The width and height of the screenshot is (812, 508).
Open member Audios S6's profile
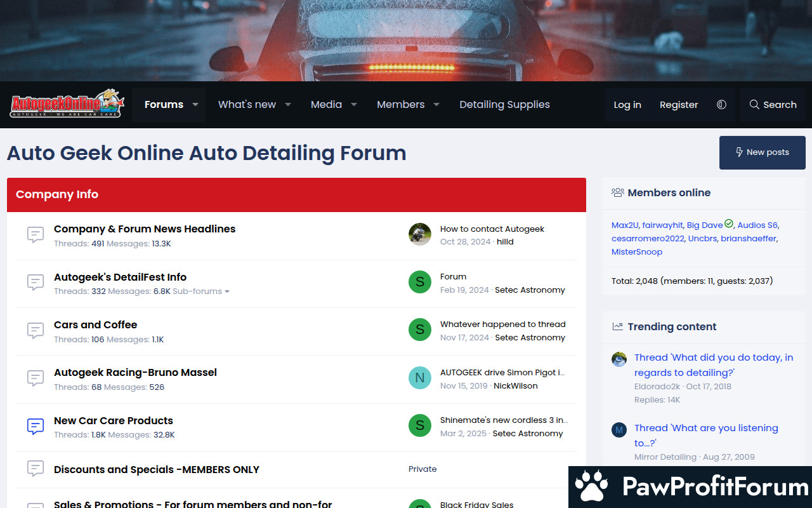(x=757, y=225)
